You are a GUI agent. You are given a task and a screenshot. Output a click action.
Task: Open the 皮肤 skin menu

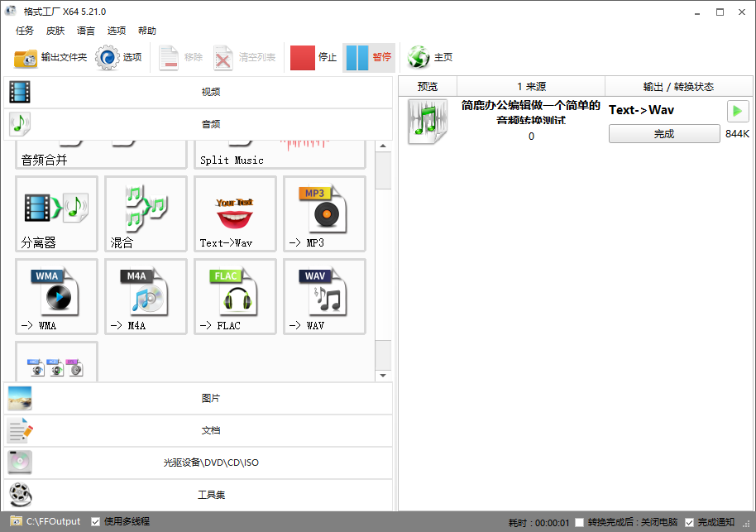55,31
